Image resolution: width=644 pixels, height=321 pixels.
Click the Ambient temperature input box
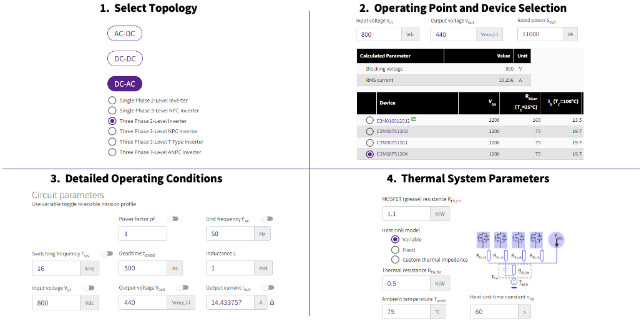tap(407, 312)
